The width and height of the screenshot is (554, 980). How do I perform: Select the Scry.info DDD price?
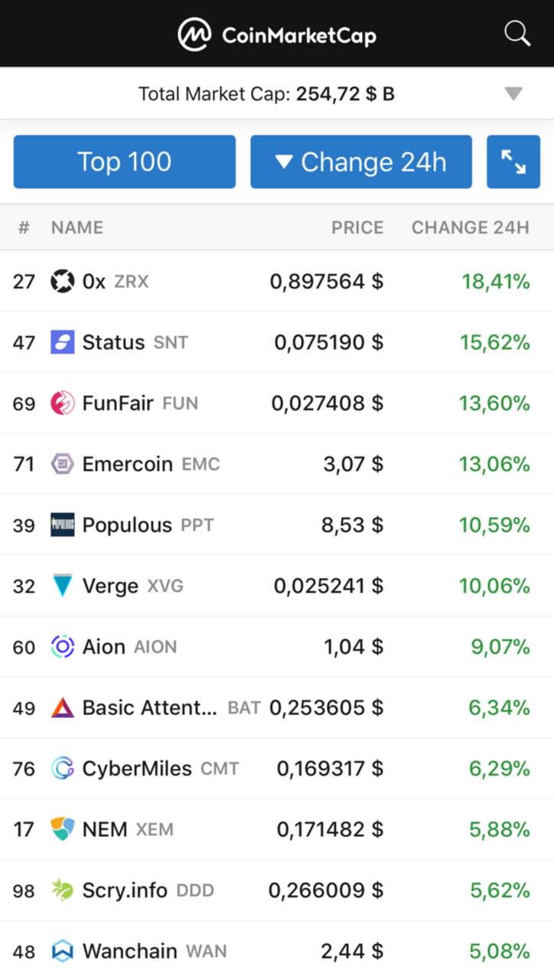click(326, 890)
